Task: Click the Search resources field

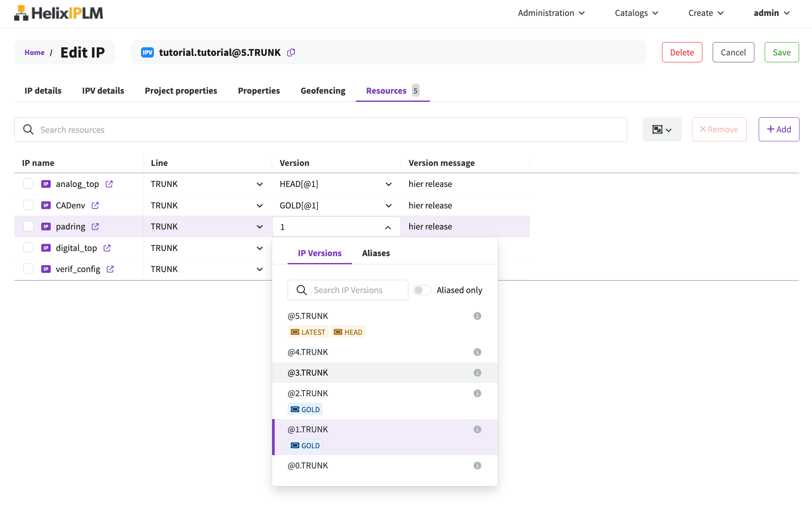Action: tap(321, 129)
